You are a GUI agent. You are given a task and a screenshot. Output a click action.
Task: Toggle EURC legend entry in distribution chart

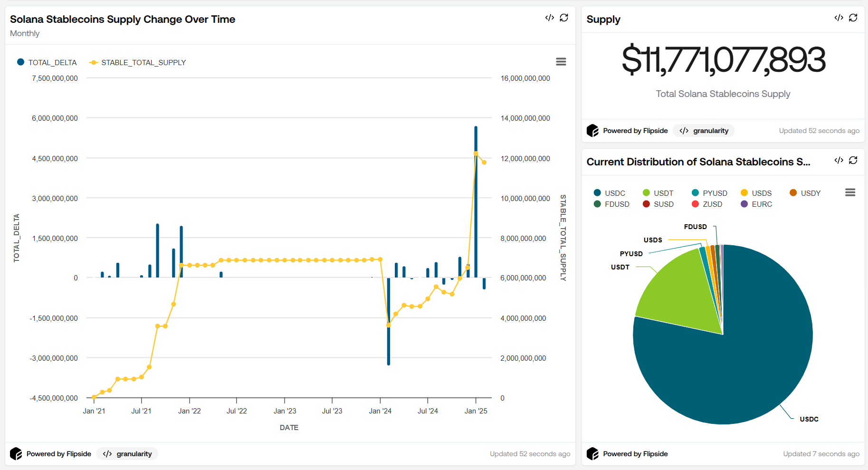pos(756,204)
